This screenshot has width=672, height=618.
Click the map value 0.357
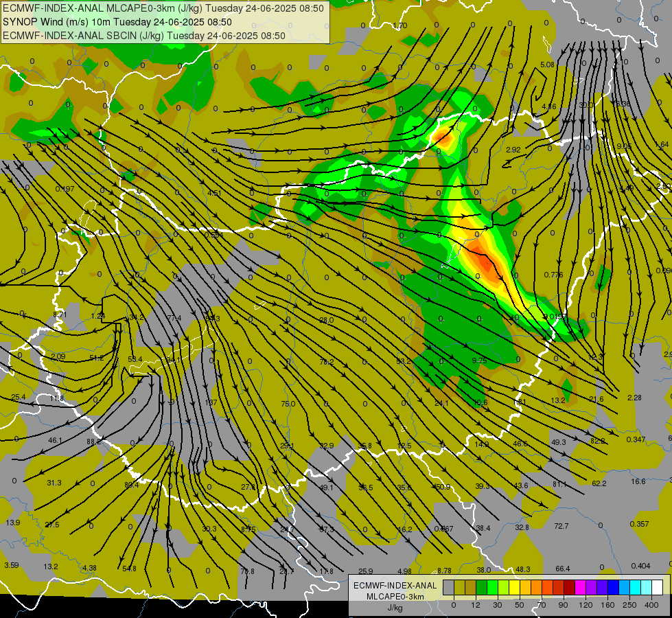(640, 524)
